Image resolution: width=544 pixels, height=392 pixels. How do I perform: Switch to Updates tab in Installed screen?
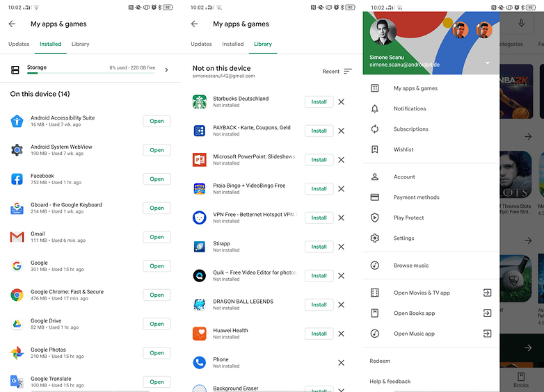[19, 44]
